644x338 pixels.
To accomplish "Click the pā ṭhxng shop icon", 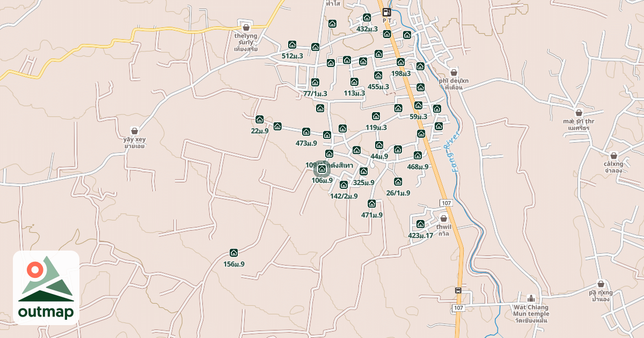I will point(601,284).
